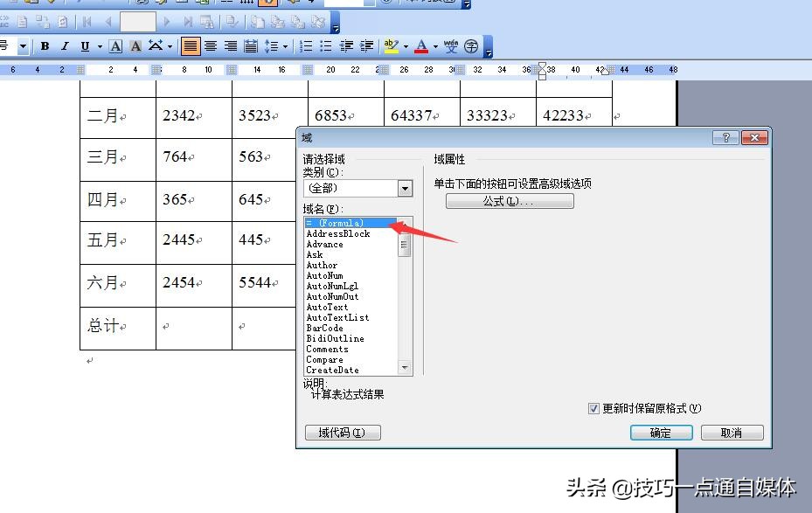The height and width of the screenshot is (513, 812).
Task: Apply character border to text
Action: coord(116,46)
